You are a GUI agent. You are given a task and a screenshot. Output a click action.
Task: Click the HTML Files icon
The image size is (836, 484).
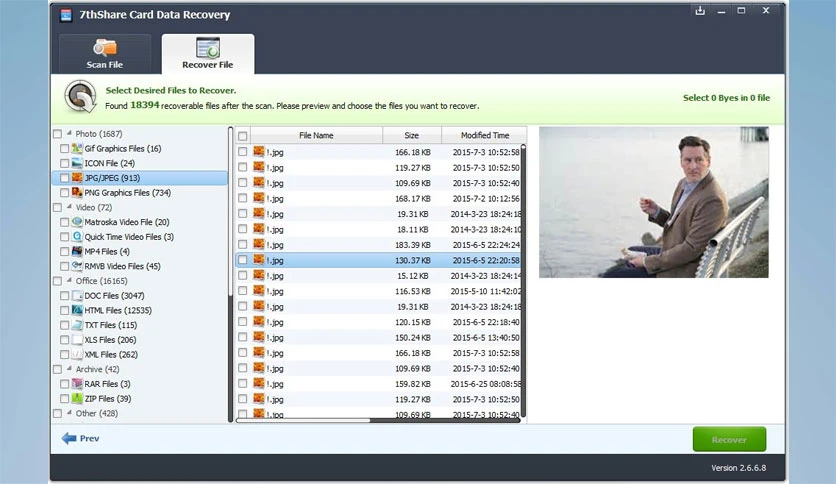[77, 310]
